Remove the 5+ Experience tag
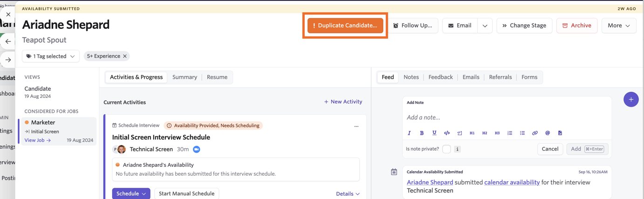This screenshot has height=199, width=644. coord(125,56)
